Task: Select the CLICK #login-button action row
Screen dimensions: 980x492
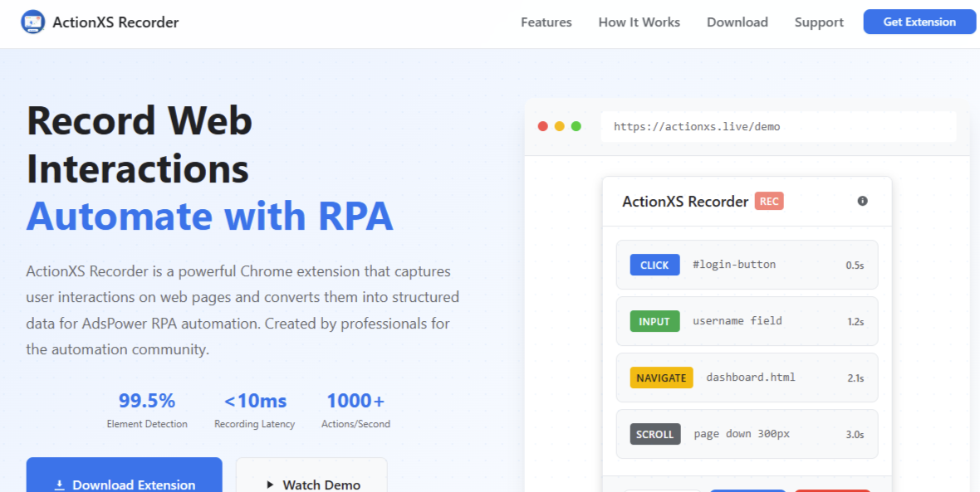Action: pyautogui.click(x=747, y=265)
